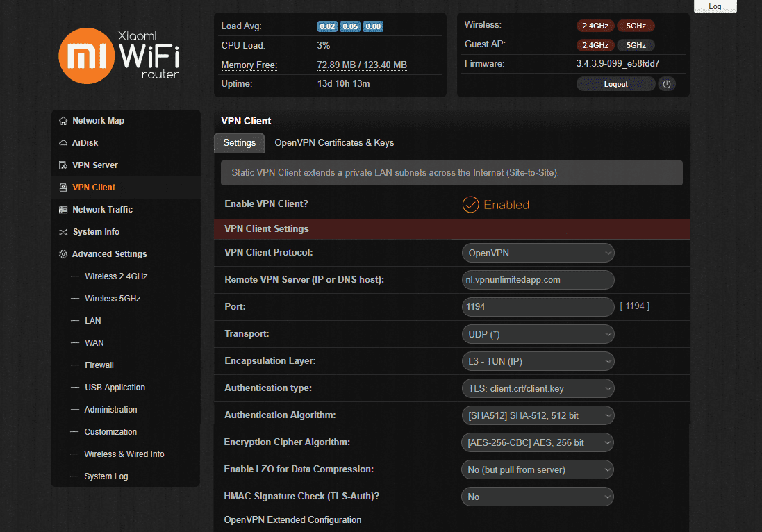Change Transport from UDP dropdown
This screenshot has height=532, width=762.
coord(538,334)
